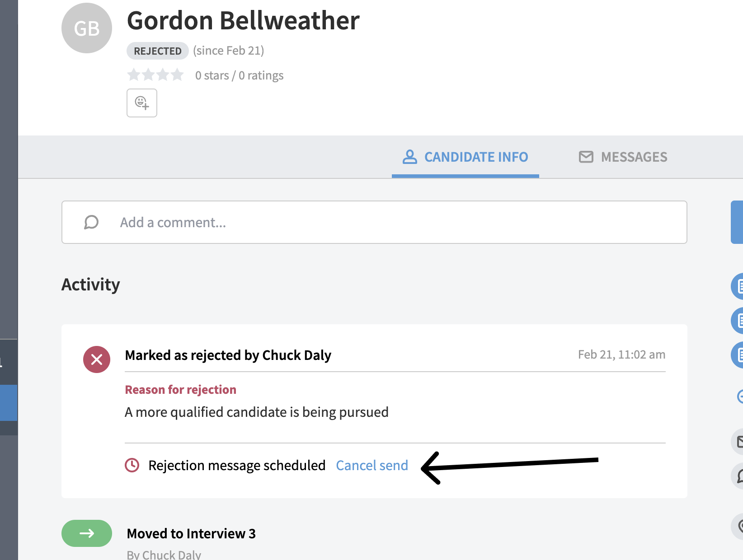The height and width of the screenshot is (560, 743).
Task: Click the red rejection X icon
Action: click(x=96, y=359)
